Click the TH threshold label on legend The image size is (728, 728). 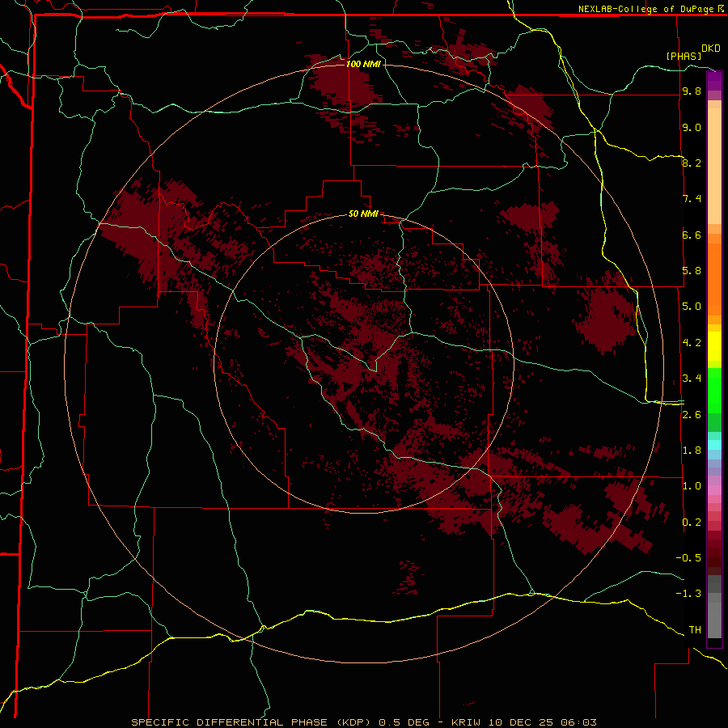pyautogui.click(x=695, y=630)
